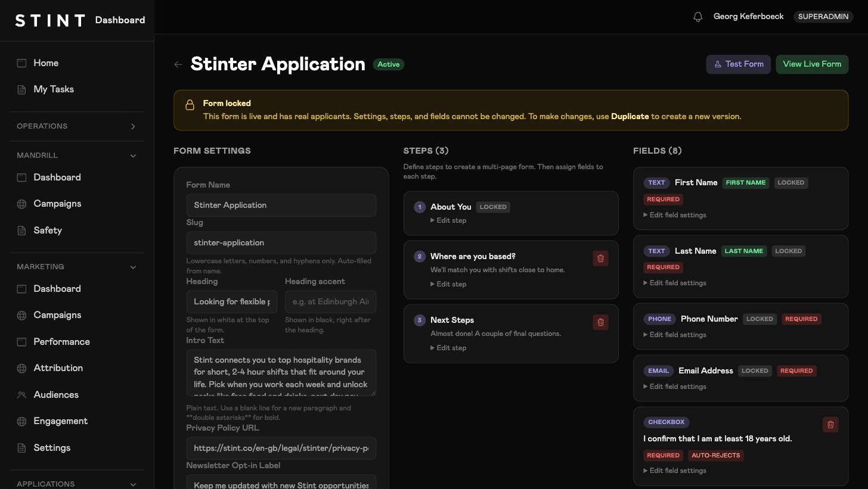This screenshot has height=489, width=868.
Task: Click the Marketing Campaigns globe icon
Action: click(x=21, y=315)
